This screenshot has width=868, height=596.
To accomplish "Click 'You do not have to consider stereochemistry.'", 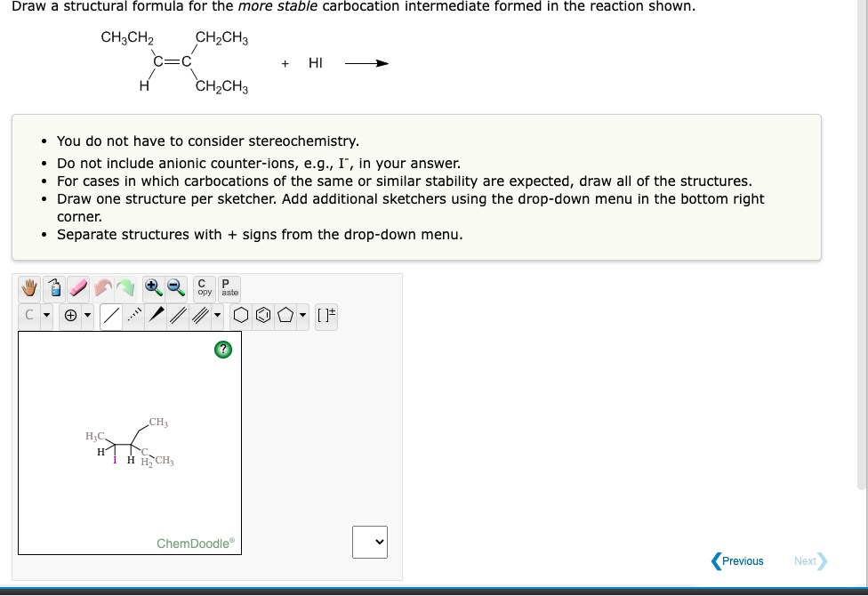I will [207, 141].
